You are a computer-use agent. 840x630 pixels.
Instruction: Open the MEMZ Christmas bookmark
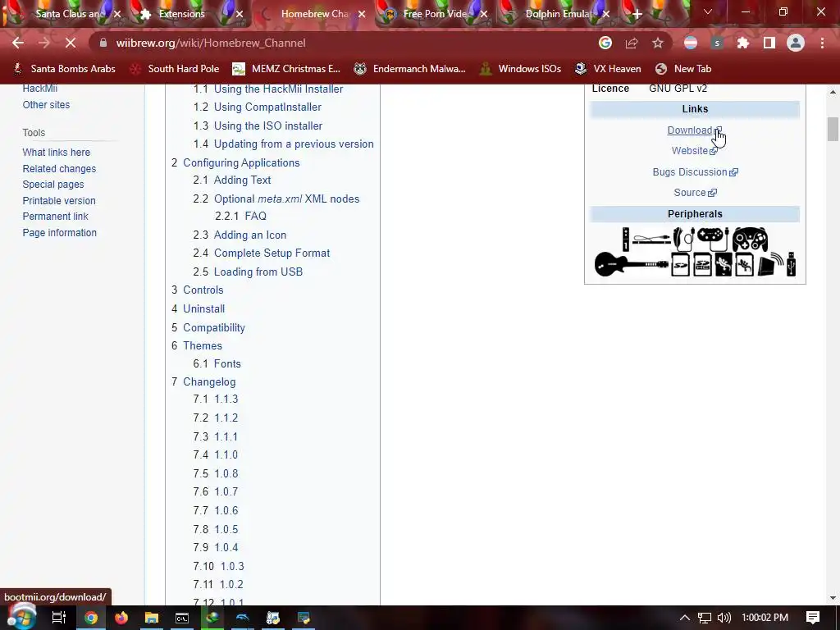[286, 69]
